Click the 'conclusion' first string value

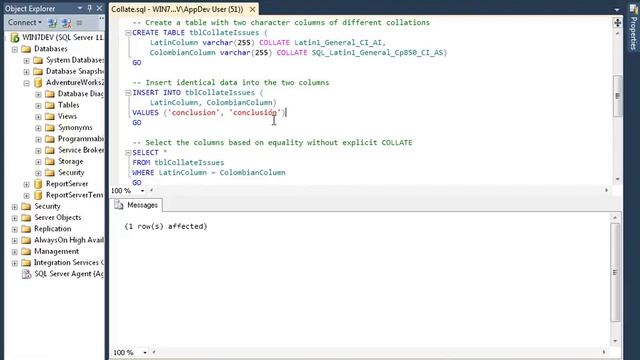click(193, 113)
